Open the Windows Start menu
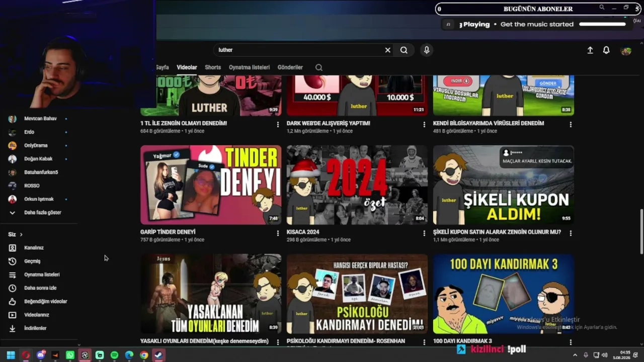 [11, 355]
